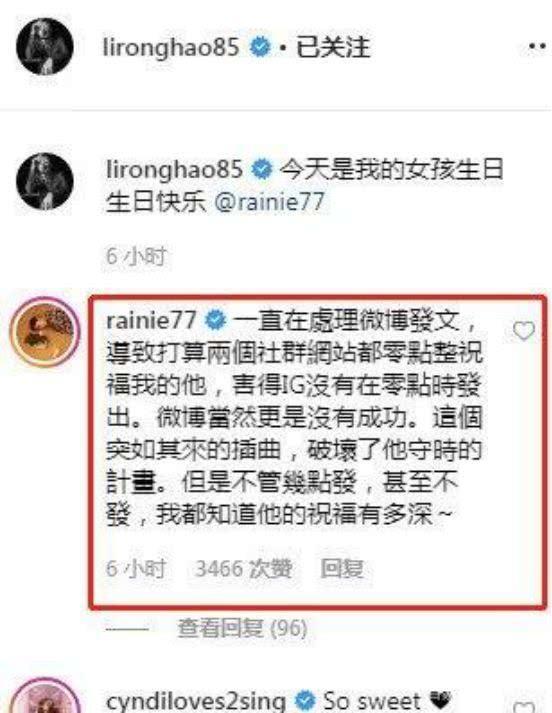Open the @rainie77 mention link
The image size is (552, 713).
(269, 201)
